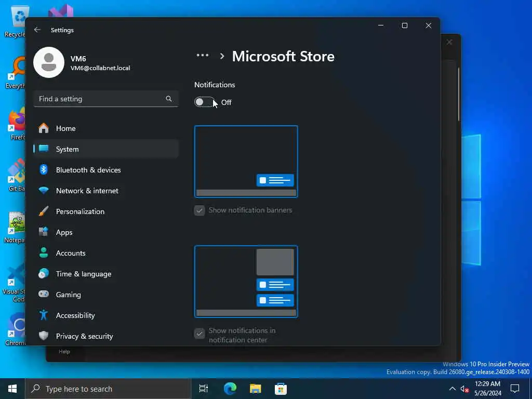This screenshot has width=532, height=399.
Task: Click the Time & language globe clock icon
Action: coord(44,273)
